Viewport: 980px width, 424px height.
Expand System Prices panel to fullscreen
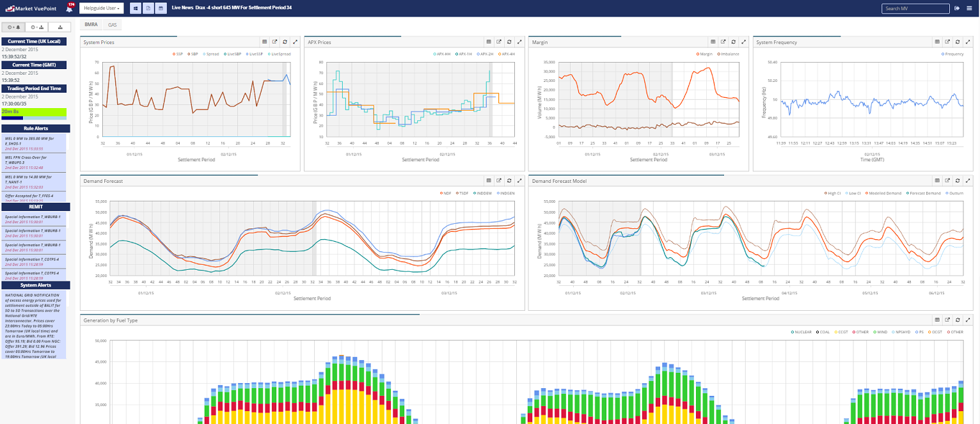[295, 42]
